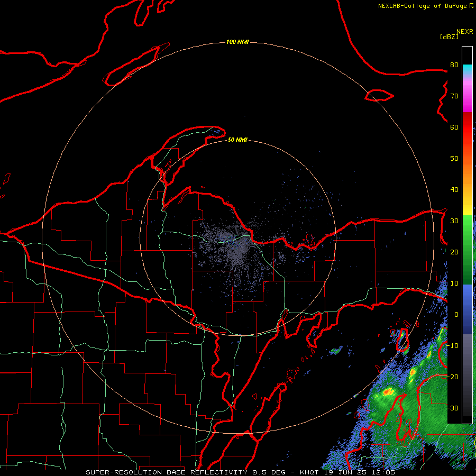Click the 40 dBZ scale value

(454, 190)
